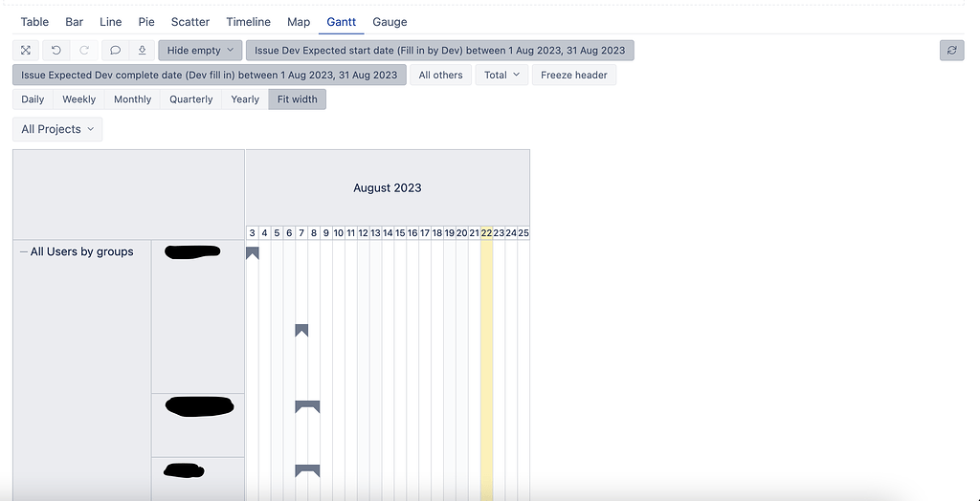Toggle the Freeze header option
Image resolution: width=980 pixels, height=501 pixels.
tap(574, 75)
